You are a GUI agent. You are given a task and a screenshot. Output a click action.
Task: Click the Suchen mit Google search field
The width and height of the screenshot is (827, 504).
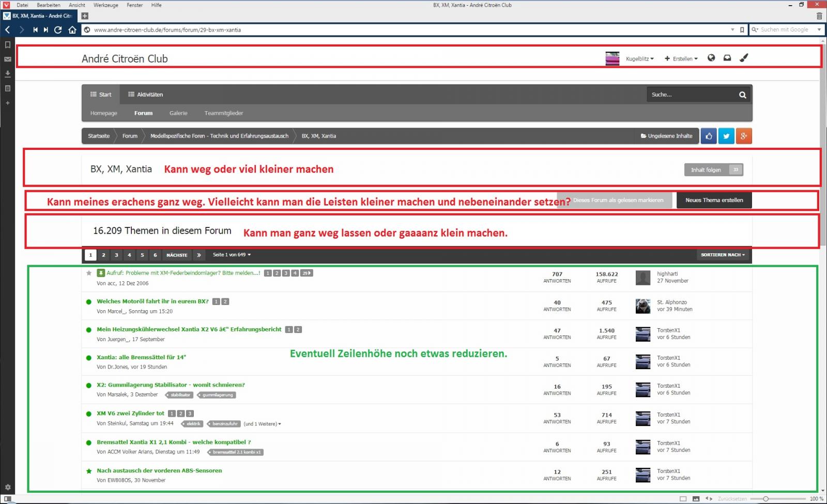click(x=786, y=29)
